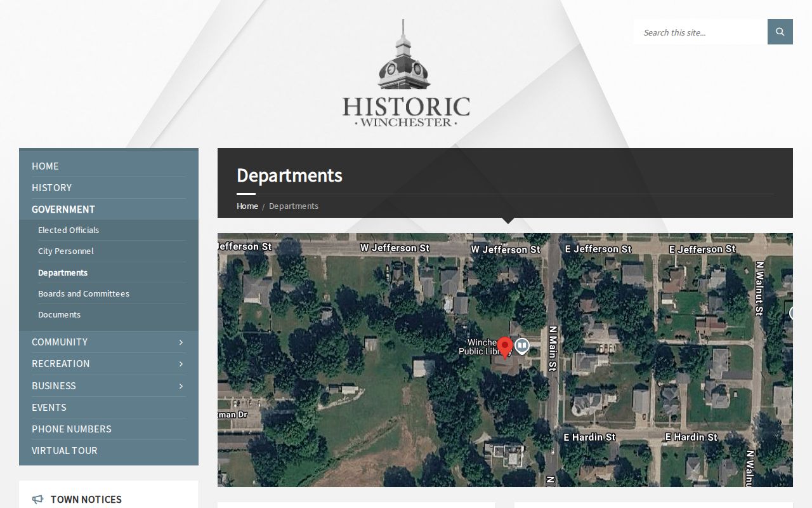Expand the Business submenu arrow

pos(181,386)
